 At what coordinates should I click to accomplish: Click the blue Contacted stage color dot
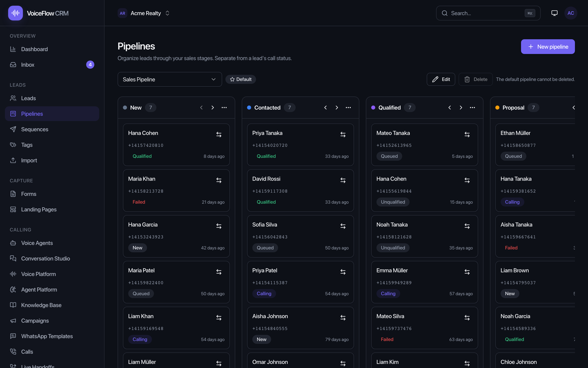pyautogui.click(x=249, y=108)
